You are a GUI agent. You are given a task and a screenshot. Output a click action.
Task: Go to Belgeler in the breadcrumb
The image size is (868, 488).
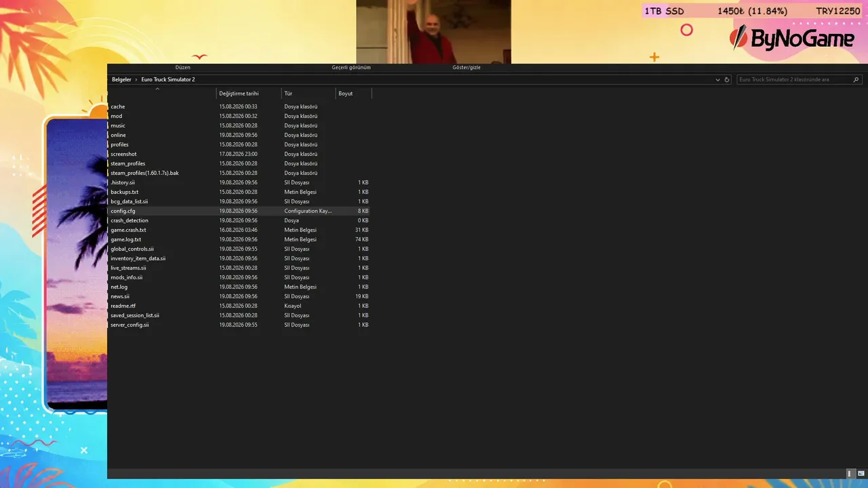tap(121, 79)
